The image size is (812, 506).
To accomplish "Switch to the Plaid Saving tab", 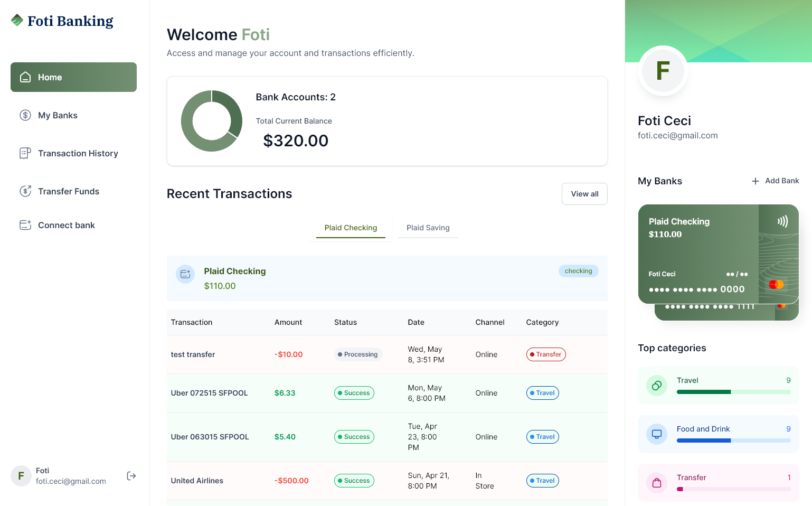I will [428, 228].
